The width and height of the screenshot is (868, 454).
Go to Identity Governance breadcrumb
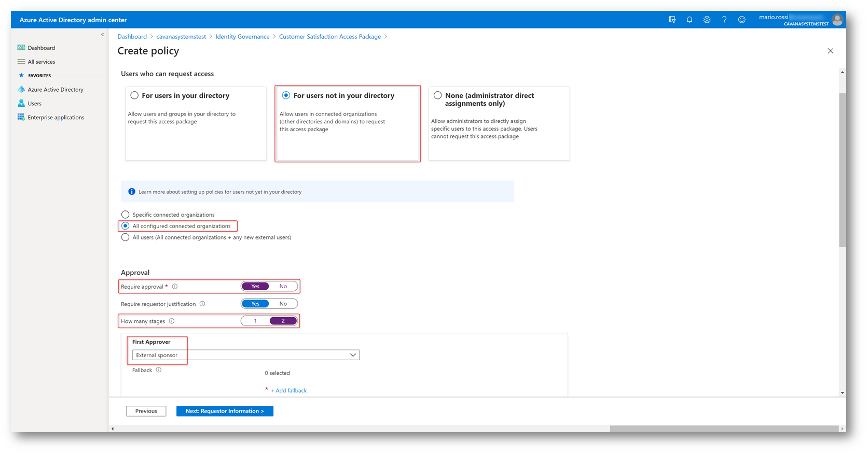(242, 37)
